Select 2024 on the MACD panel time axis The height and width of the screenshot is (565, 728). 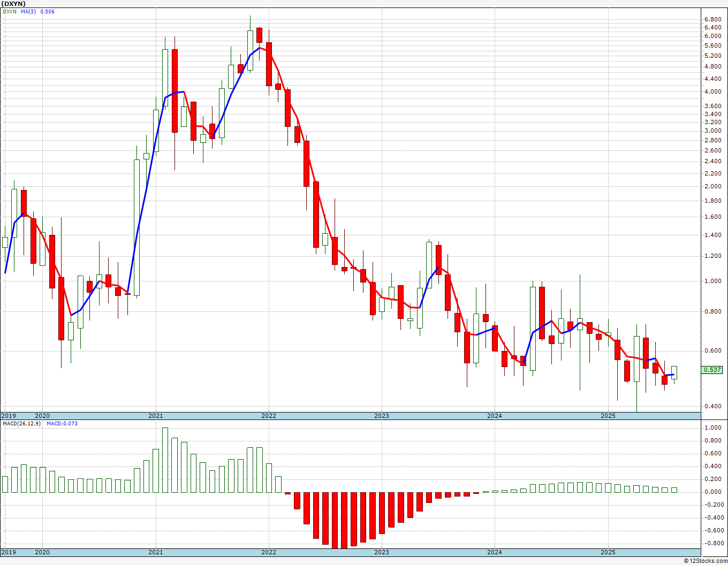[x=494, y=552]
